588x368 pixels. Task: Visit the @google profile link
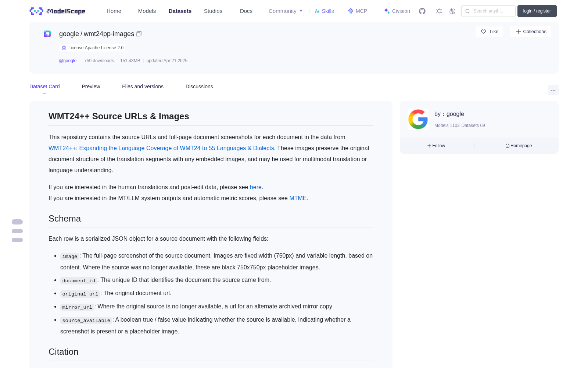click(x=68, y=61)
